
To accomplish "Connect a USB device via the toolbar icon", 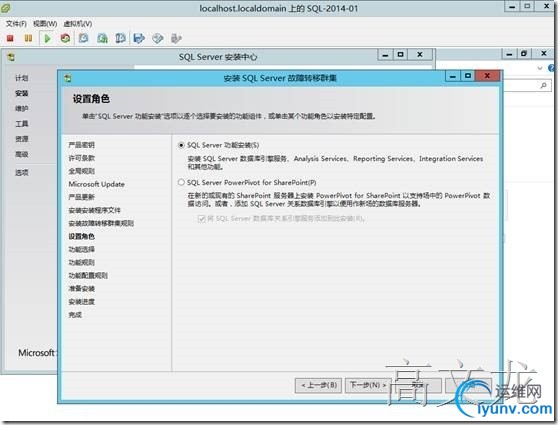I will pyautogui.click(x=176, y=38).
